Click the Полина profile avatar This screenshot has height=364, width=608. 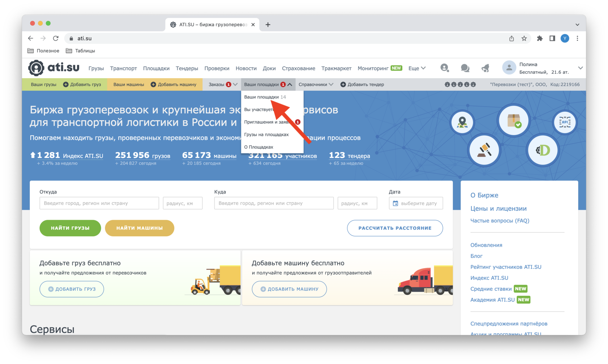509,68
